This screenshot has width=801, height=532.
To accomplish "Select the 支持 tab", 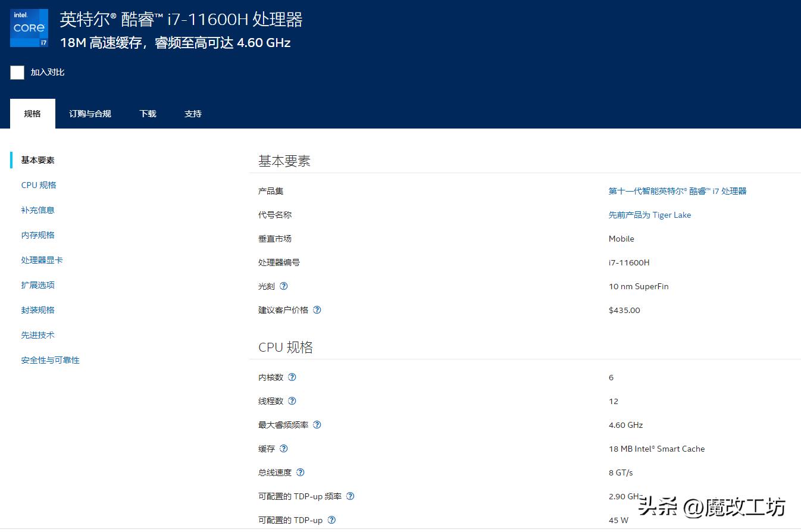I will 192,113.
